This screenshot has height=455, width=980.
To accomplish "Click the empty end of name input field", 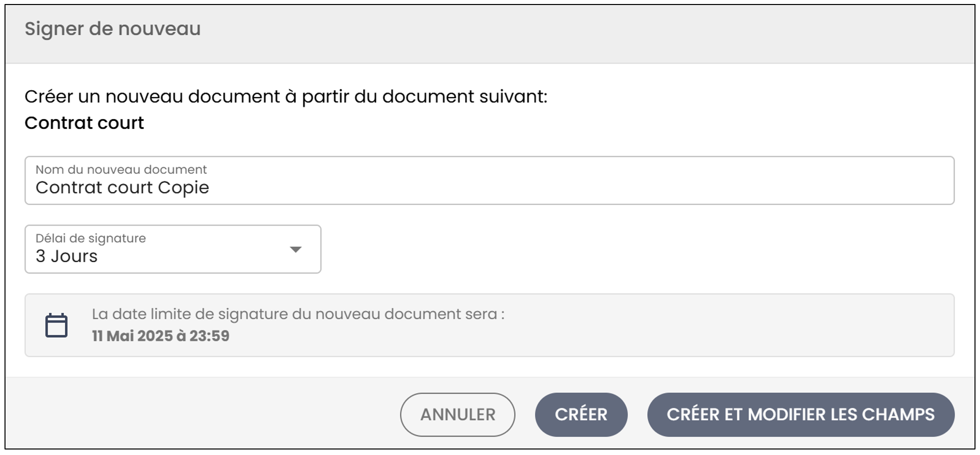I will pos(581,187).
